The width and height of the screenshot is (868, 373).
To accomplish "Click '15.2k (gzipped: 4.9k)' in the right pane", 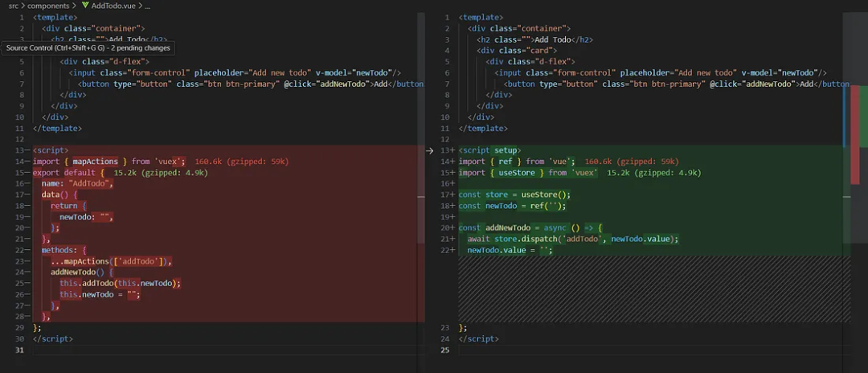I will tap(654, 172).
